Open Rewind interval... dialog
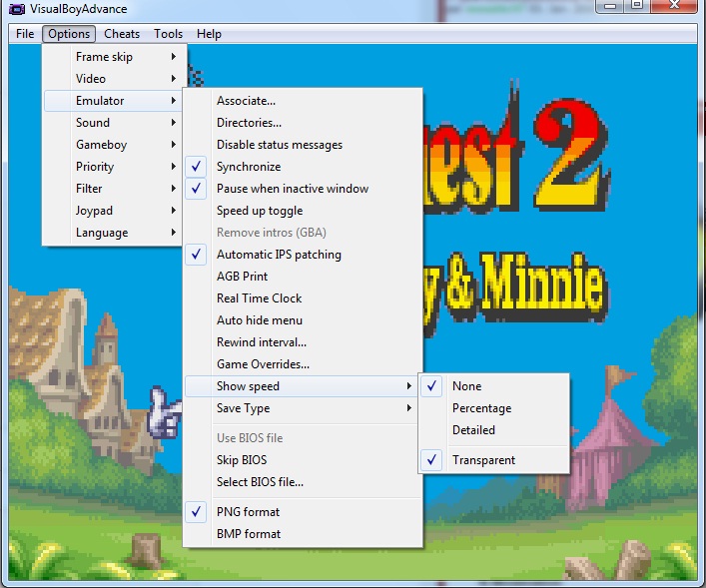The height and width of the screenshot is (588, 706). coord(303,342)
